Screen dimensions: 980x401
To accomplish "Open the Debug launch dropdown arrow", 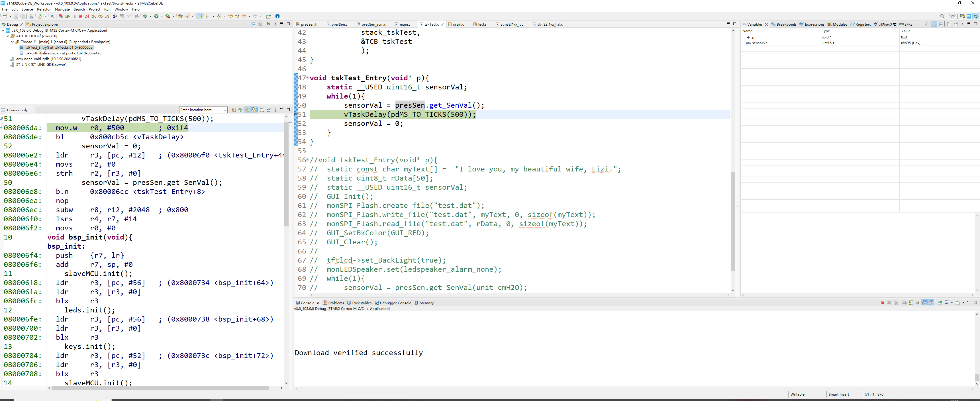I will point(151,16).
